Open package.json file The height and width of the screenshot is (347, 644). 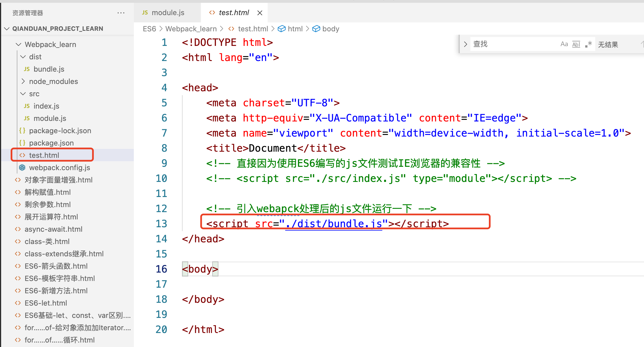52,143
